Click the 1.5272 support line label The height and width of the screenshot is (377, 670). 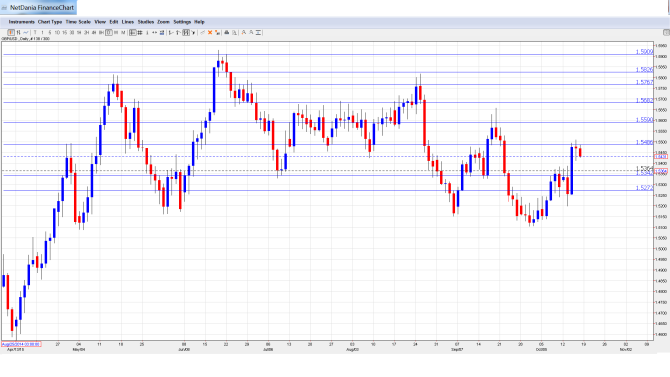[x=644, y=188]
